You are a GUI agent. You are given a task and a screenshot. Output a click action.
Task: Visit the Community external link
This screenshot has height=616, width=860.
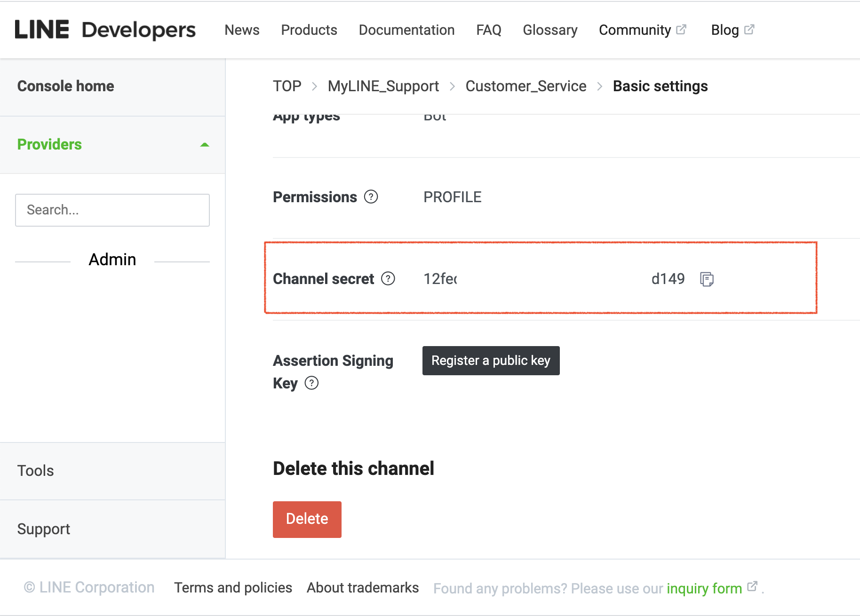[x=643, y=30]
